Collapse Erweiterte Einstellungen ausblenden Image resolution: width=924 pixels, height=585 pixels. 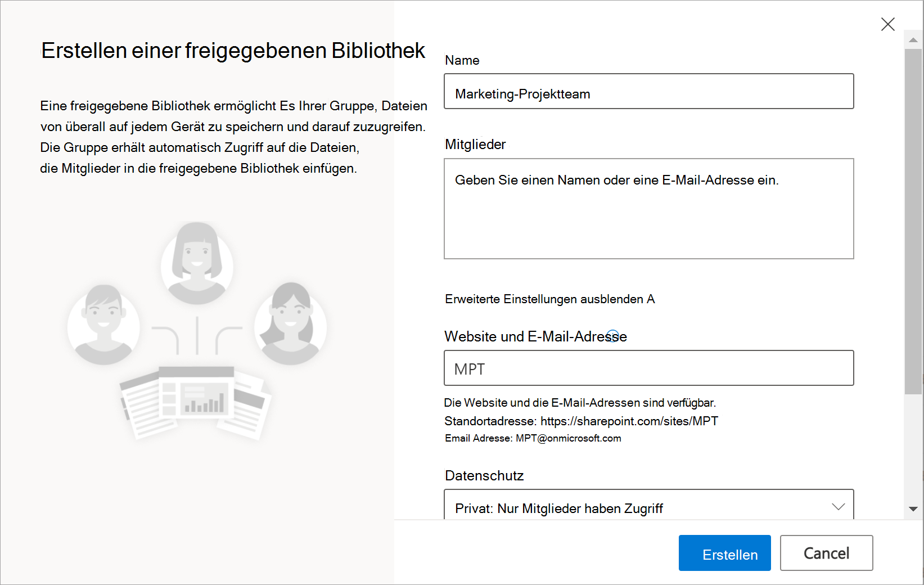pos(549,299)
